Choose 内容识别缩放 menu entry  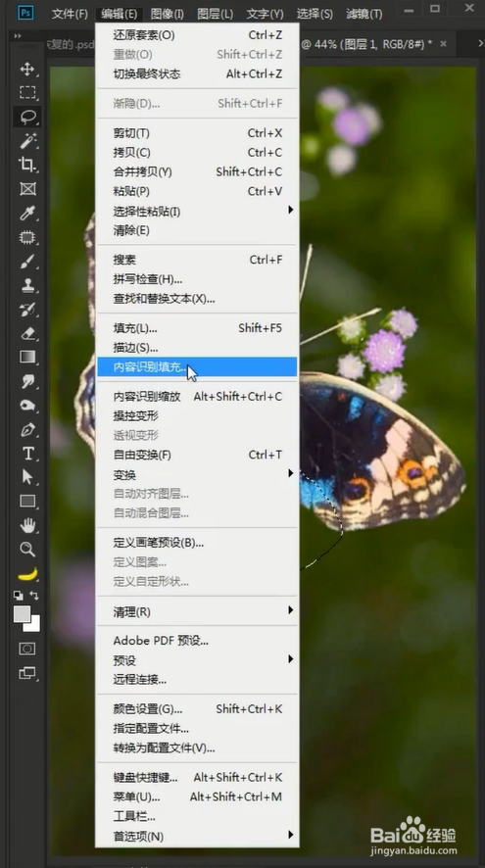click(197, 397)
